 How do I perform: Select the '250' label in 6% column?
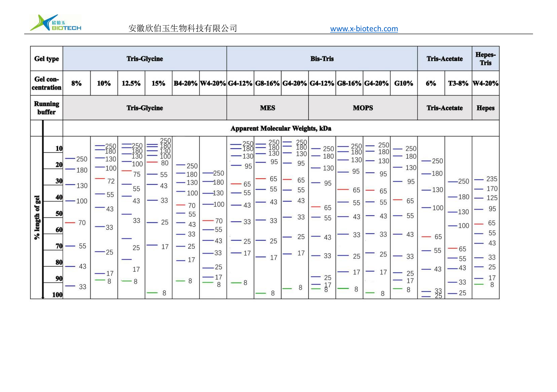pos(437,161)
